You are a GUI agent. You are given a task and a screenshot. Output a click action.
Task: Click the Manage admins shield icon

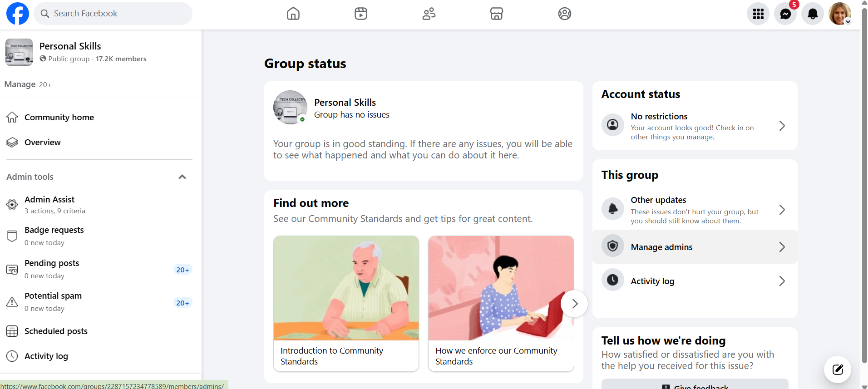613,246
